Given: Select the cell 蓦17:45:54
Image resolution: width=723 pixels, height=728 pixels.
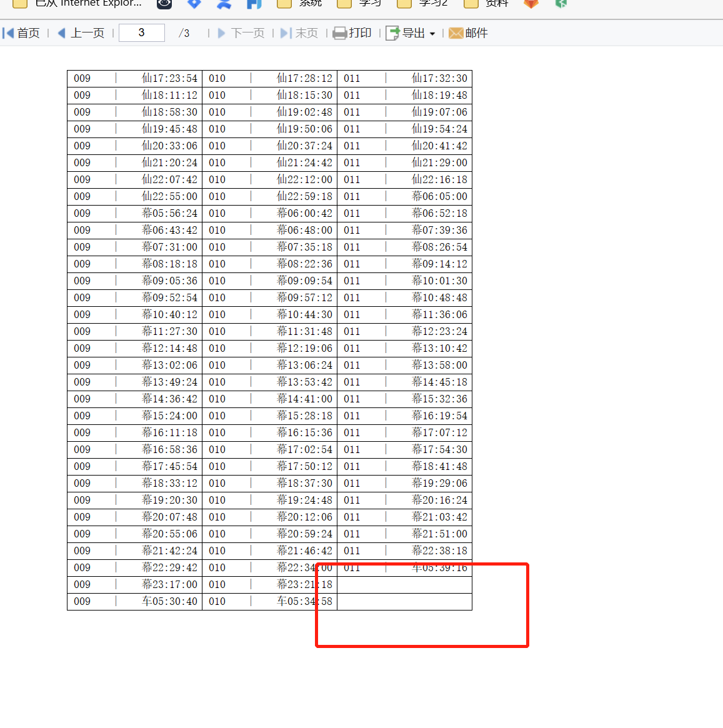Looking at the screenshot, I should click(x=169, y=466).
